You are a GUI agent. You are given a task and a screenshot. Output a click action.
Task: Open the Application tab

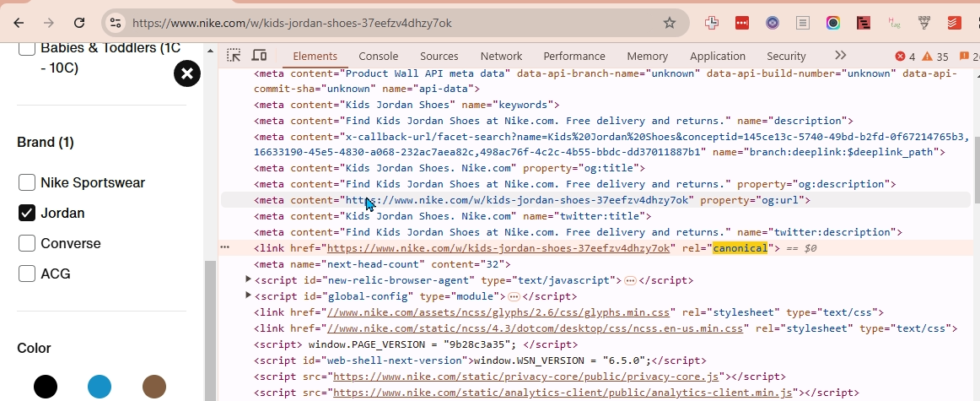(717, 57)
